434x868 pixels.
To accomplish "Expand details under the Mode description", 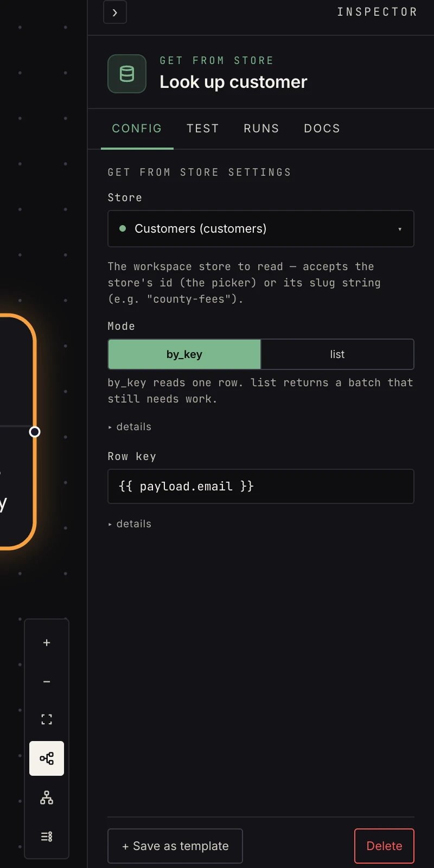I will coord(130,427).
